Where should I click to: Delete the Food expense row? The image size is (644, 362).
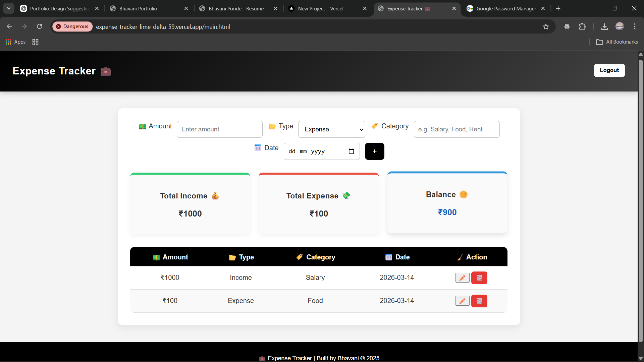[x=479, y=301]
